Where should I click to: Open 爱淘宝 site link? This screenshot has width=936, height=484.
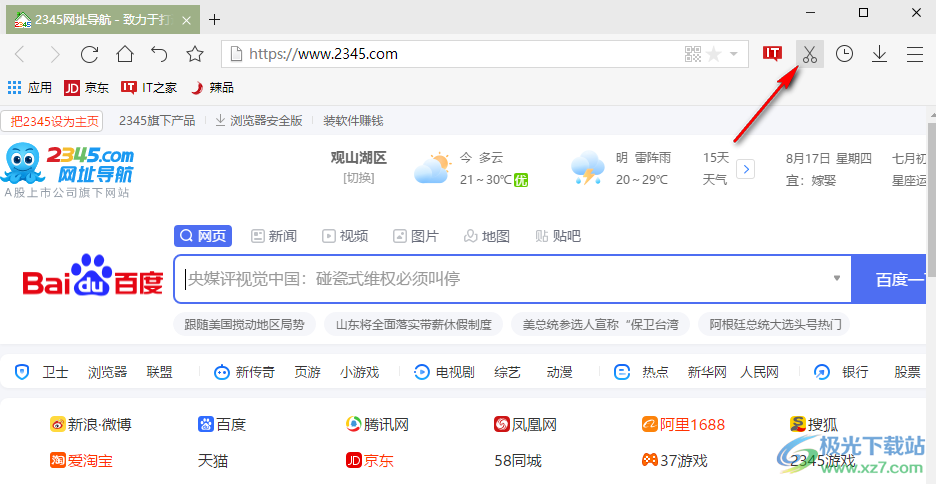coord(81,460)
